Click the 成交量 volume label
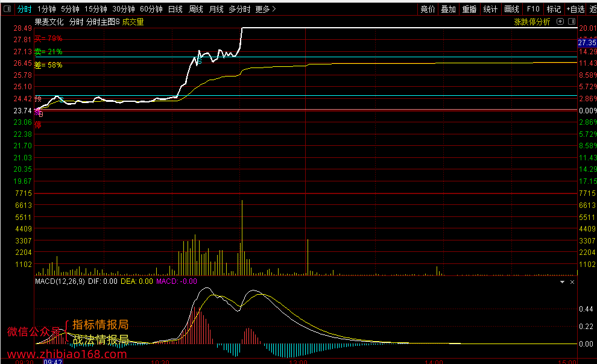 pyautogui.click(x=133, y=22)
